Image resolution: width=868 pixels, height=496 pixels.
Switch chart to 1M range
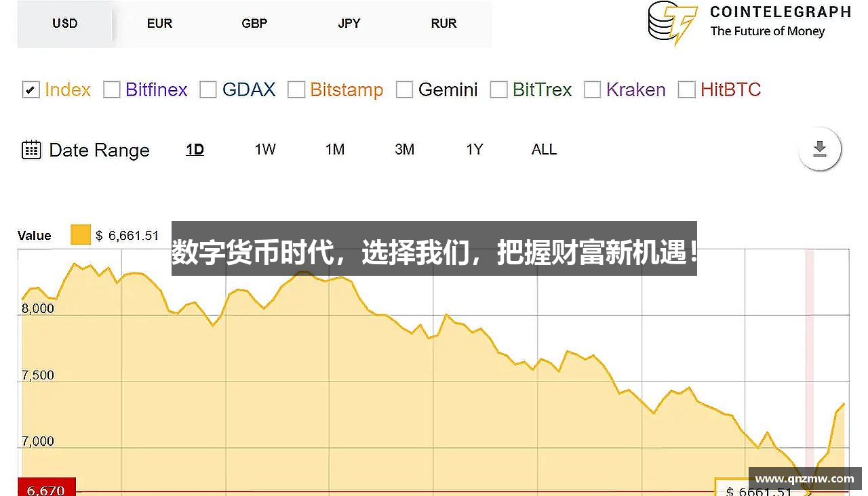(334, 149)
